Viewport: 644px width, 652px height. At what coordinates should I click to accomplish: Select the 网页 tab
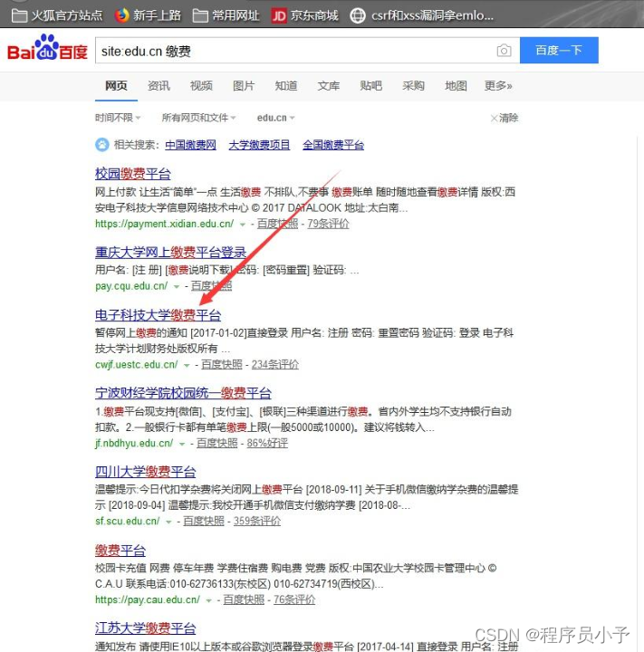116,86
